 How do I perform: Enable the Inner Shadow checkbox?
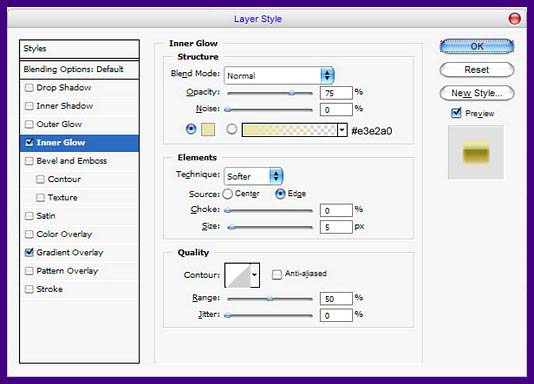pyautogui.click(x=29, y=106)
